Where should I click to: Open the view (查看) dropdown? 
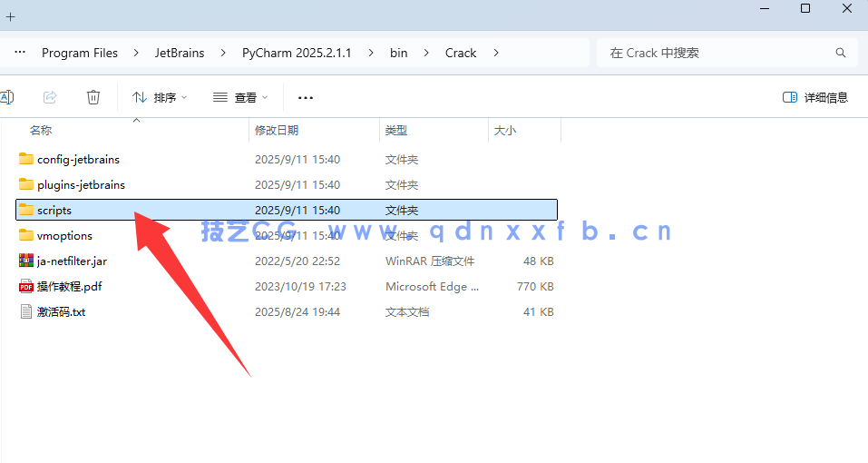pos(240,97)
